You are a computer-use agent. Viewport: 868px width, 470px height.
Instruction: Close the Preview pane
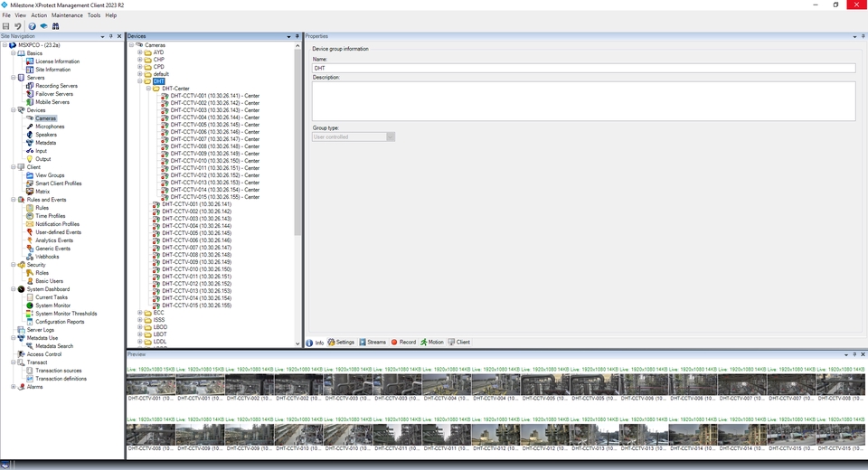coord(863,354)
